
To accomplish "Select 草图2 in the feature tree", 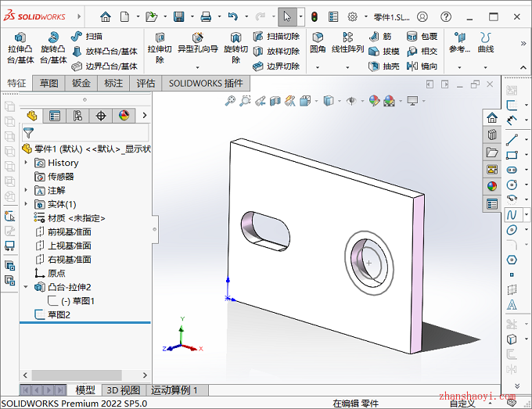I will [52, 314].
